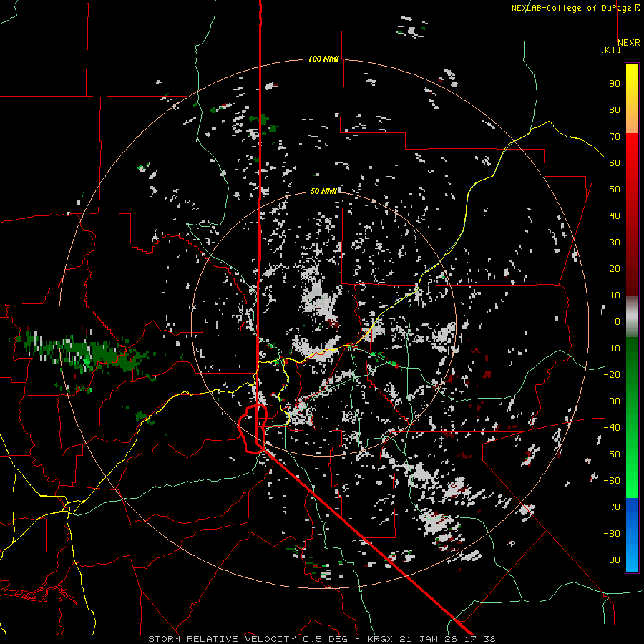Click the thick red outlined polygon on map
The height and width of the screenshot is (644, 644).
pyautogui.click(x=253, y=429)
